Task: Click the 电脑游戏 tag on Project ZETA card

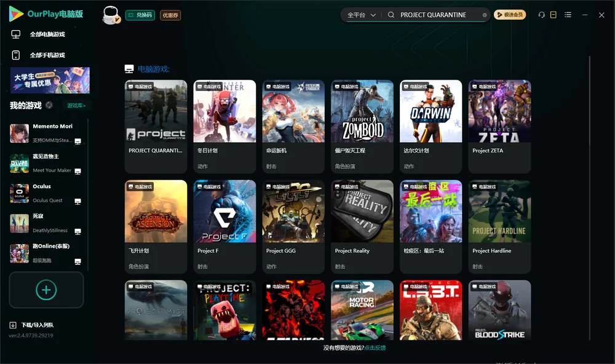Action: tap(483, 86)
